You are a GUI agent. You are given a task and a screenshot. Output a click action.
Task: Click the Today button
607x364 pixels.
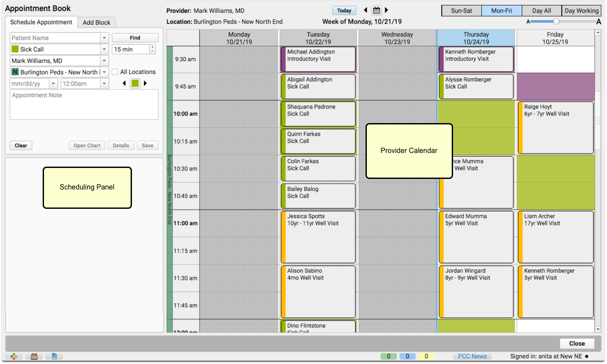[x=344, y=11]
